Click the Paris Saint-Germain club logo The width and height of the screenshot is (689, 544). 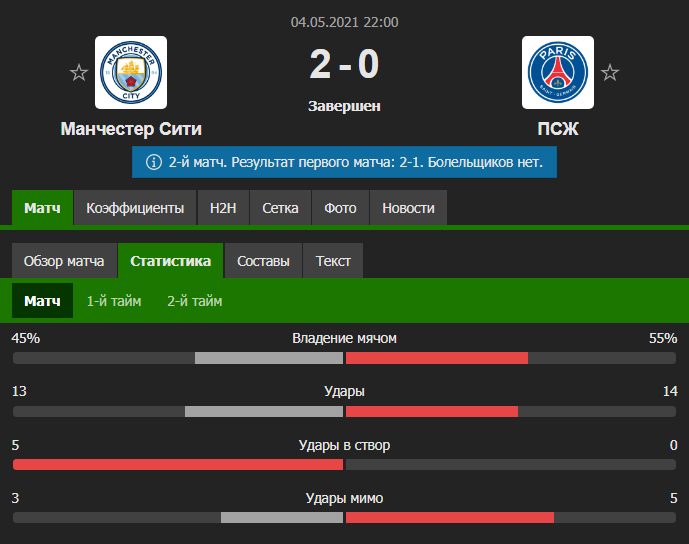point(558,73)
